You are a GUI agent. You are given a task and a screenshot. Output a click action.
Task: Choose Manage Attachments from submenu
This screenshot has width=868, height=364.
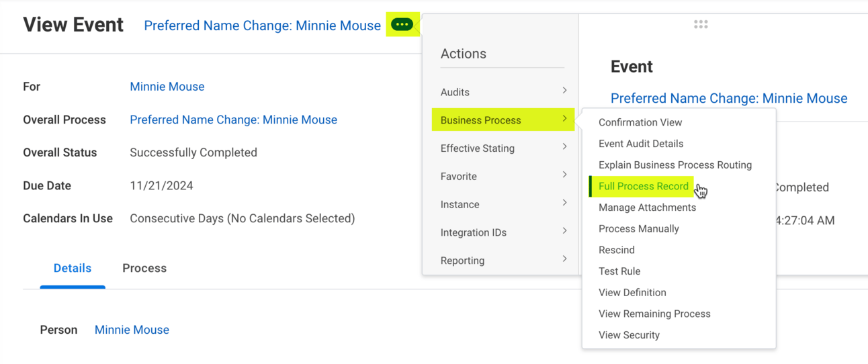tap(647, 208)
